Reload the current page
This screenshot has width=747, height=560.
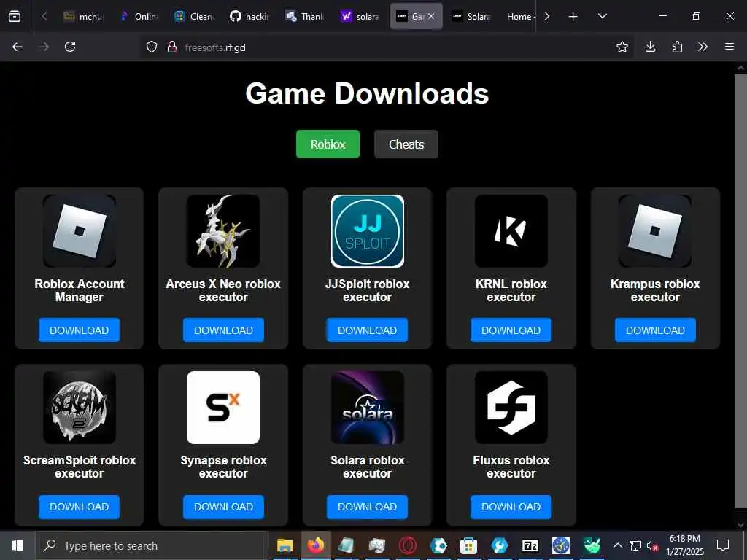click(70, 47)
